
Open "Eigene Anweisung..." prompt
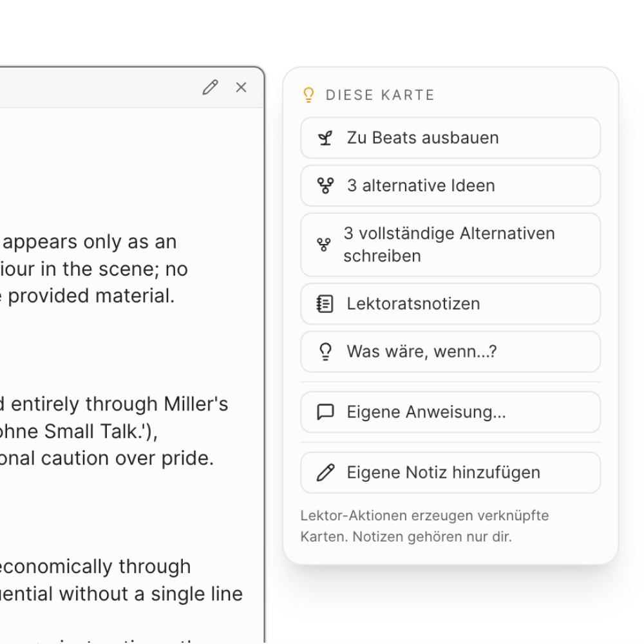pyautogui.click(x=426, y=412)
